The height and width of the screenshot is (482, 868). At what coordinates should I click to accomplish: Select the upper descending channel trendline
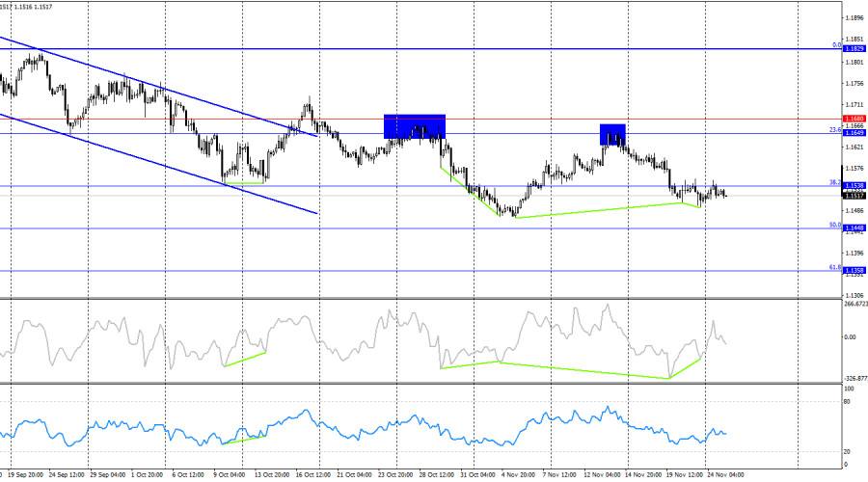(x=154, y=87)
